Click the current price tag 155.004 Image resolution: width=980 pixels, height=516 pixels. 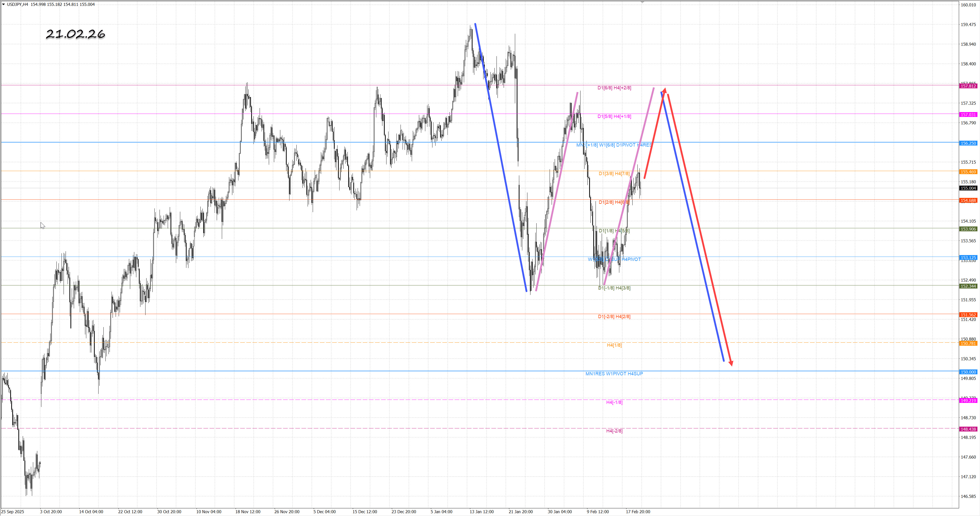point(968,188)
